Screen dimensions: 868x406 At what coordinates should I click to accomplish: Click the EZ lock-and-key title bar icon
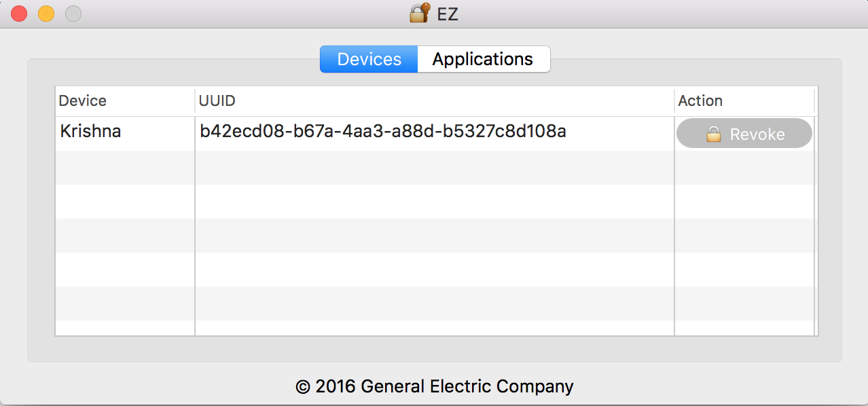click(x=420, y=13)
